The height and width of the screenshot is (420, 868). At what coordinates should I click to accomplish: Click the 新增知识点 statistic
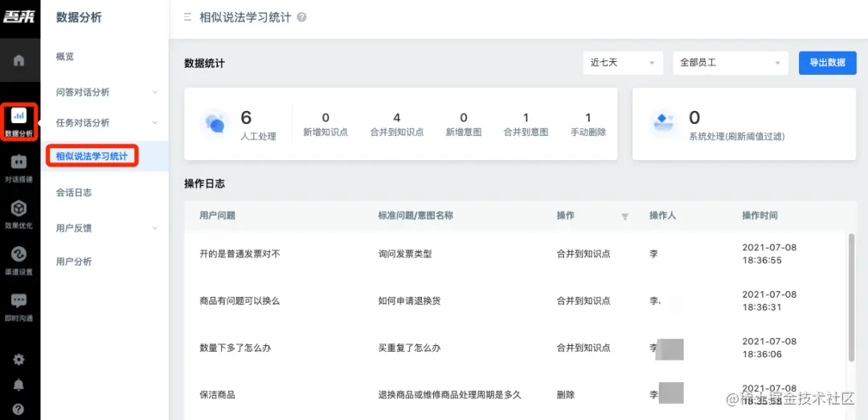click(x=325, y=125)
